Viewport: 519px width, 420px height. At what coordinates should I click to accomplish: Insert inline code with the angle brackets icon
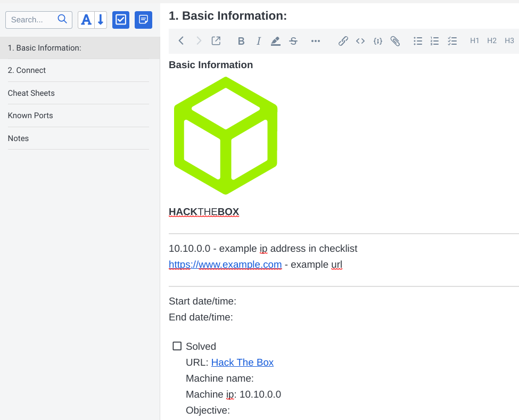[360, 41]
